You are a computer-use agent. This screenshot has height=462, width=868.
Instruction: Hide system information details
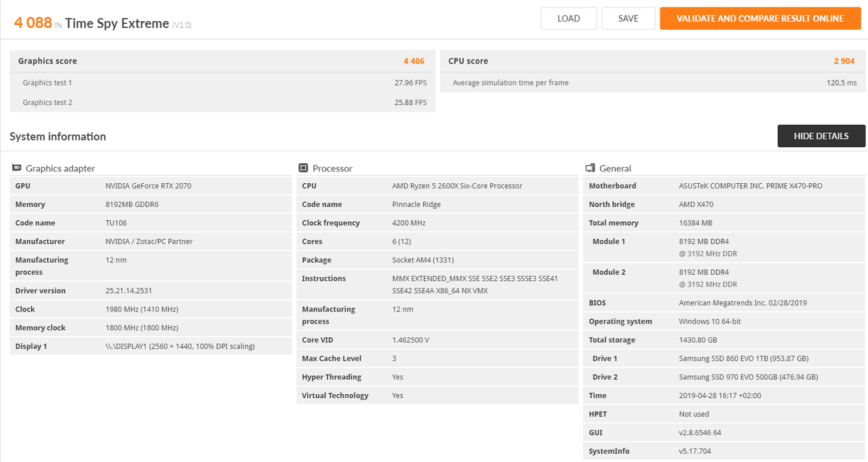click(821, 136)
